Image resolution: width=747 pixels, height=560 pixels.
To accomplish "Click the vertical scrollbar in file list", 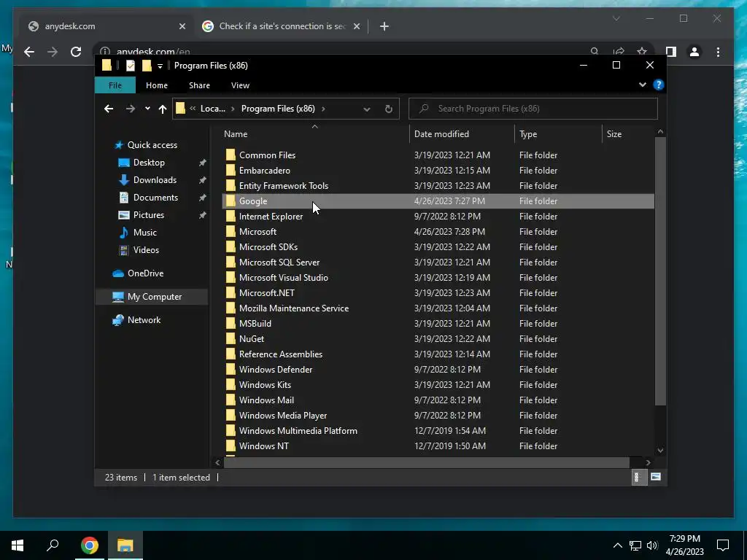I will [x=660, y=271].
